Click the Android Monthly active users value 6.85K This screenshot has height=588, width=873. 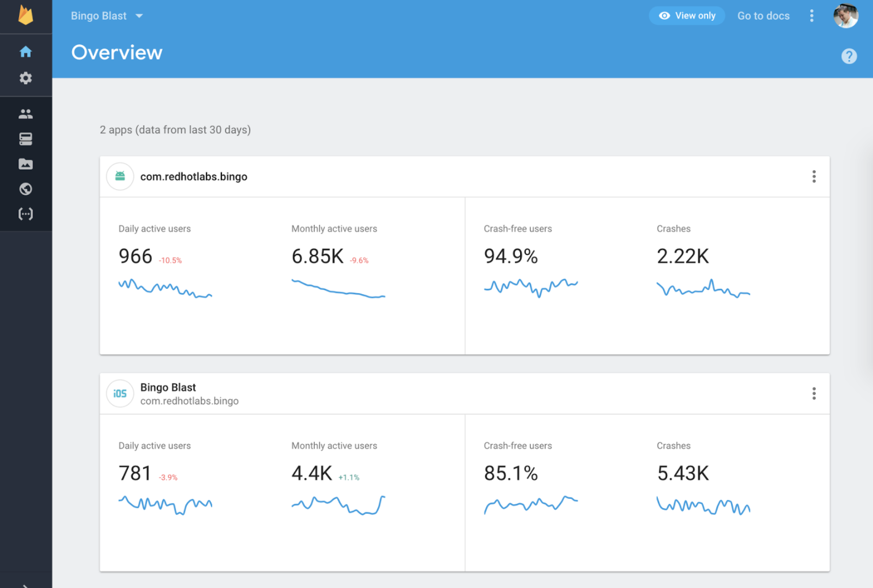pyautogui.click(x=317, y=256)
